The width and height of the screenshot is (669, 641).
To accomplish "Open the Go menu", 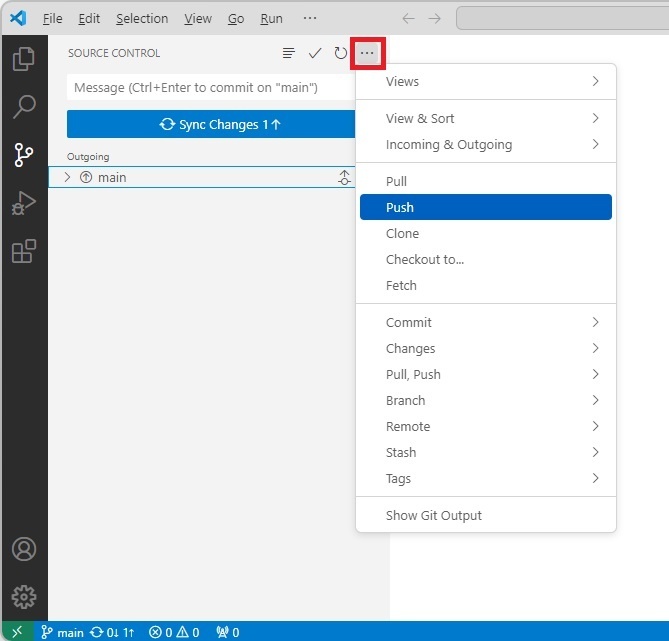I will point(236,18).
